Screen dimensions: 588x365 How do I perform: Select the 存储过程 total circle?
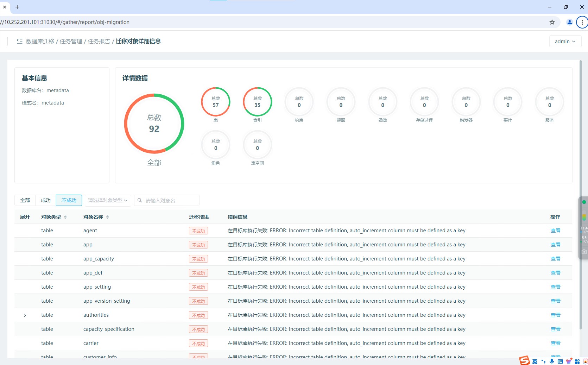[424, 102]
